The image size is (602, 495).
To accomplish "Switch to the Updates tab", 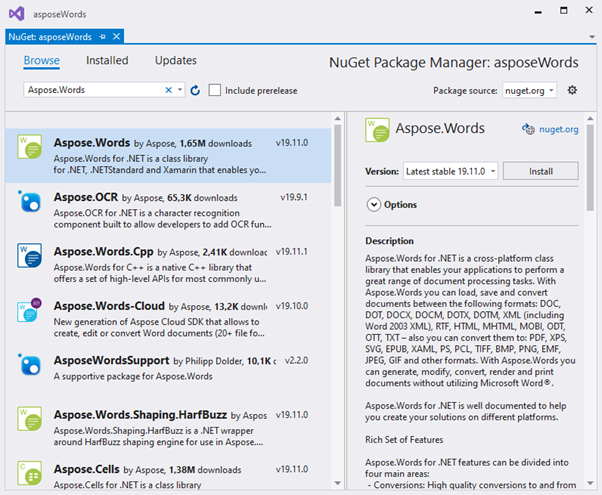I will 176,60.
